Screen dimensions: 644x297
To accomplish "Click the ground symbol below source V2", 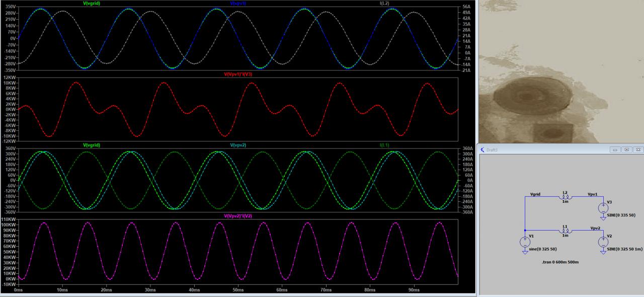I will click(x=603, y=252).
